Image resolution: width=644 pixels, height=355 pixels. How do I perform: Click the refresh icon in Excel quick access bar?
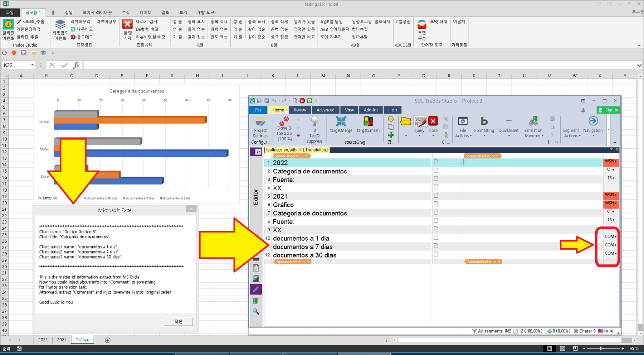click(4, 53)
